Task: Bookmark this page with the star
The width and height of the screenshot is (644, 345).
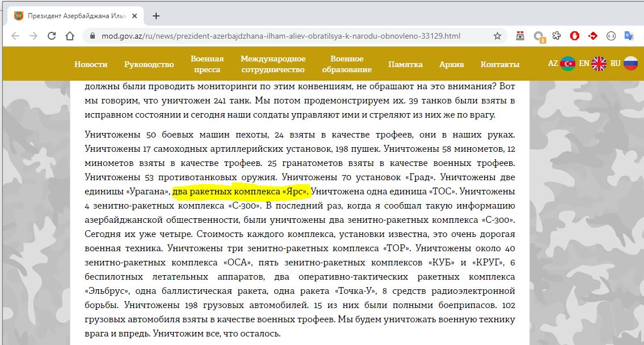Action: 497,36
